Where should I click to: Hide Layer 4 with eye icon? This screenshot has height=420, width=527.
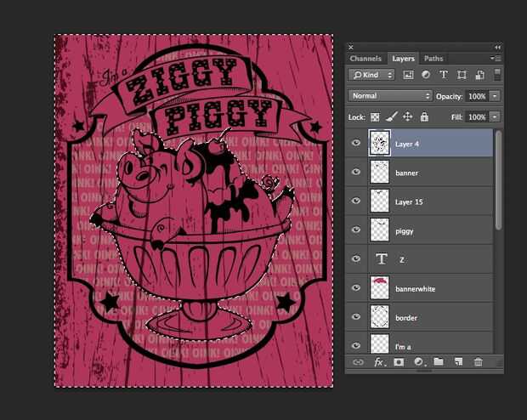pyautogui.click(x=356, y=143)
